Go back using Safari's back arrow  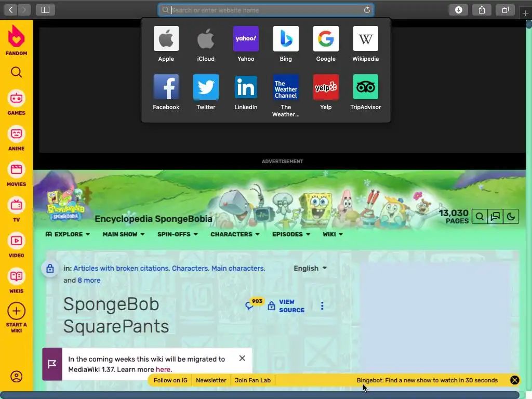[10, 10]
